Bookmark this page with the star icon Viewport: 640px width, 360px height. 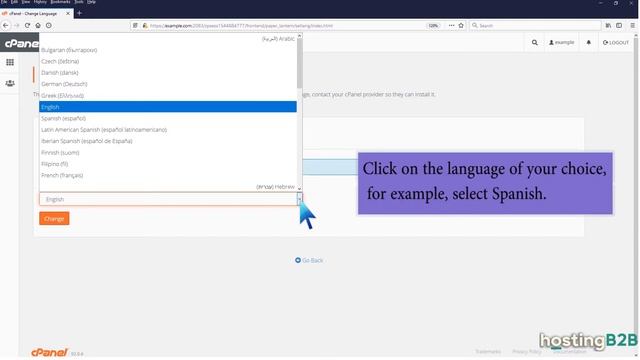pos(461,25)
